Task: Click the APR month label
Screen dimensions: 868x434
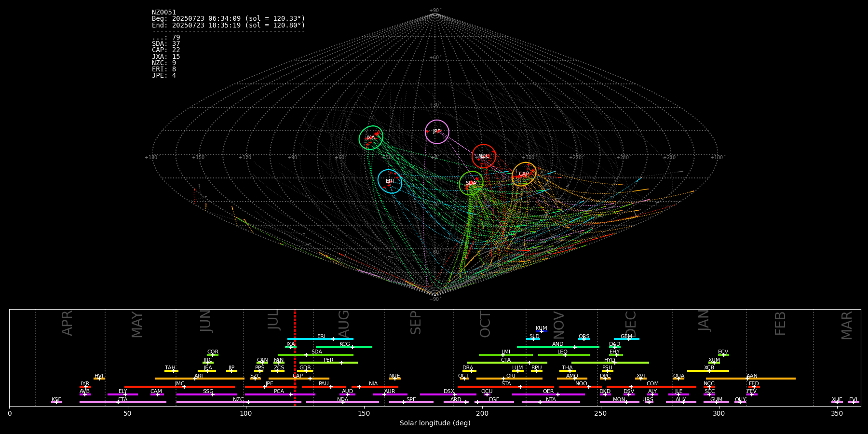Action: (67, 323)
